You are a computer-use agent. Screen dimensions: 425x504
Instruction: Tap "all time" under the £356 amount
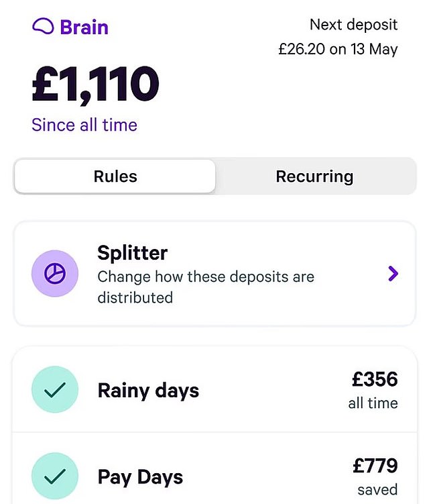pos(373,403)
